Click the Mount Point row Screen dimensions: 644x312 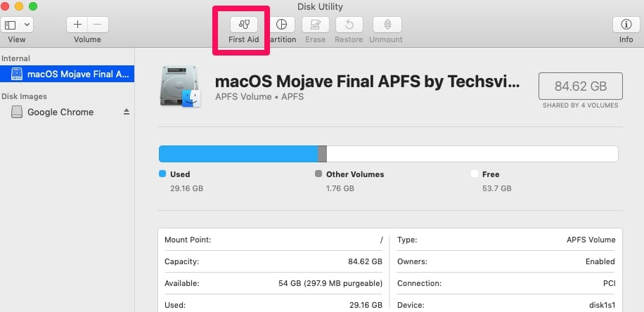(273, 240)
